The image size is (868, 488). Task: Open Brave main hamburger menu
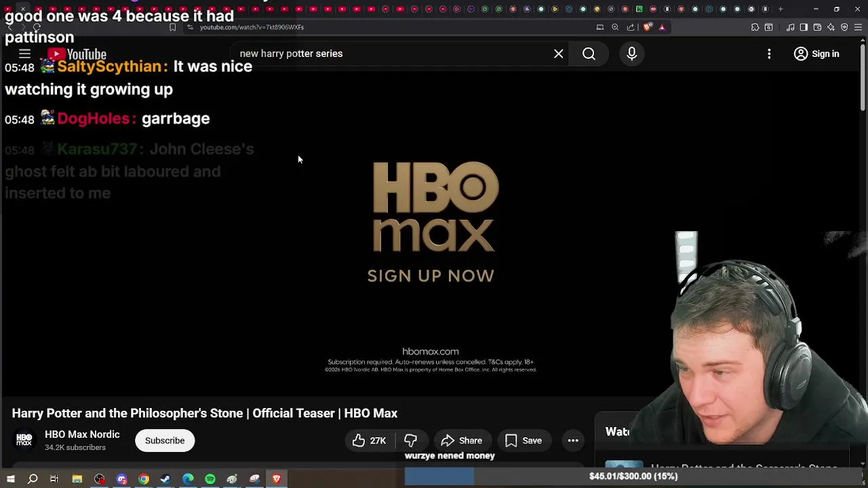858,27
